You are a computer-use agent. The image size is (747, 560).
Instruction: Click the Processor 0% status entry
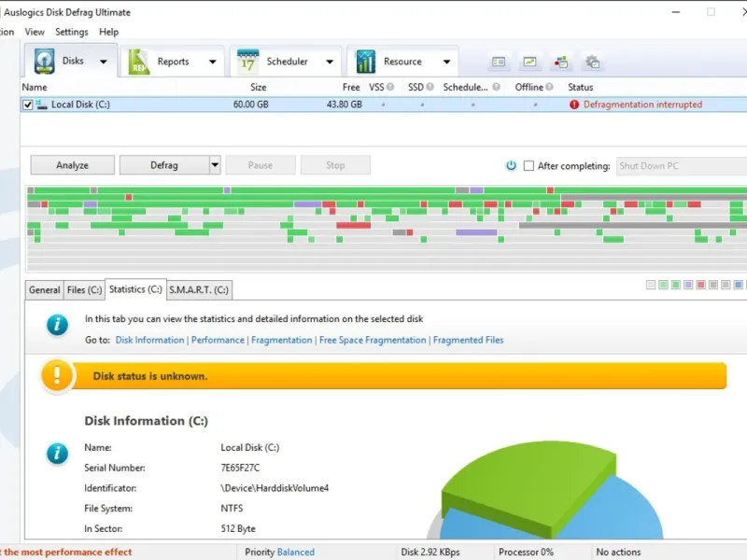[x=526, y=552]
